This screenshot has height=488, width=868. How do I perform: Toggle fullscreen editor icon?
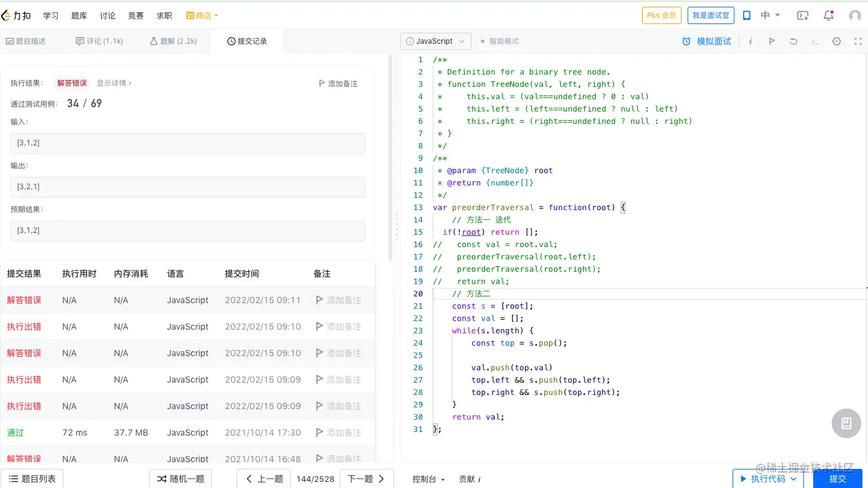pyautogui.click(x=858, y=41)
